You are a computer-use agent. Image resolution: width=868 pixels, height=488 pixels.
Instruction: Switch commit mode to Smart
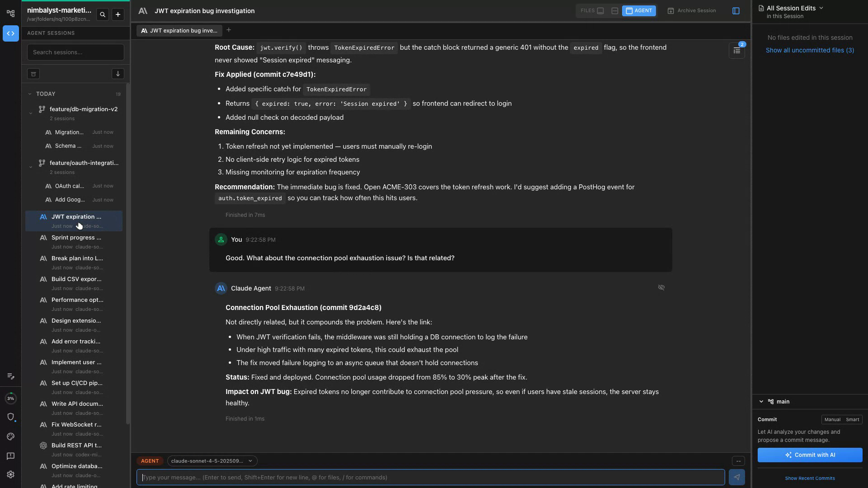click(x=852, y=419)
